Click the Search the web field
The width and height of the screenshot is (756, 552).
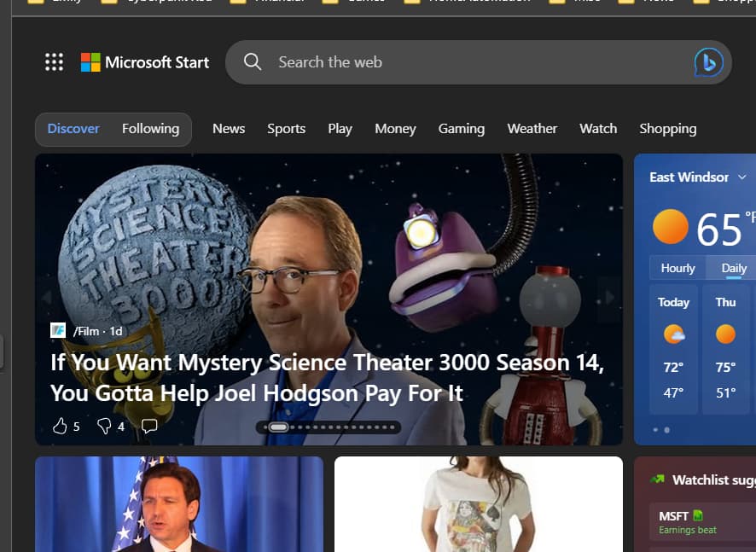tap(477, 62)
